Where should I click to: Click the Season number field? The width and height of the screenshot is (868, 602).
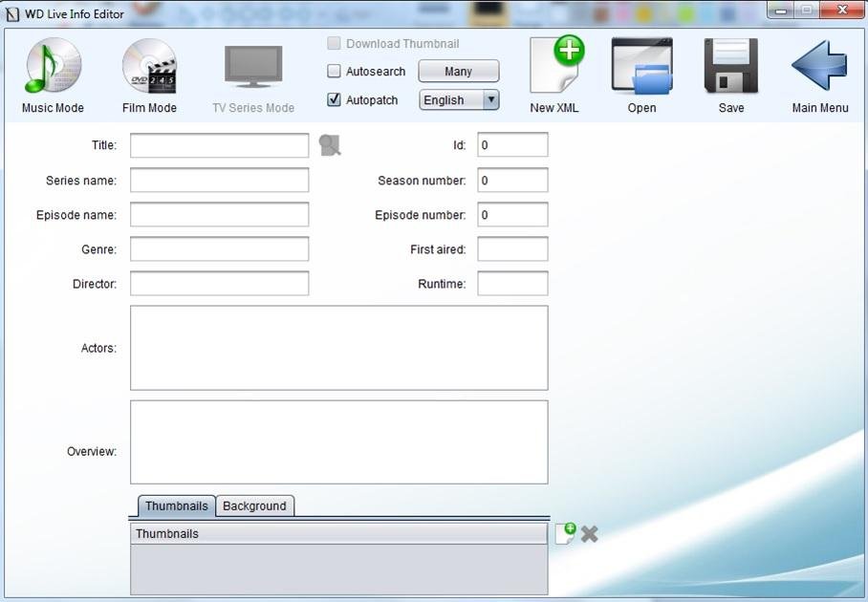(512, 181)
